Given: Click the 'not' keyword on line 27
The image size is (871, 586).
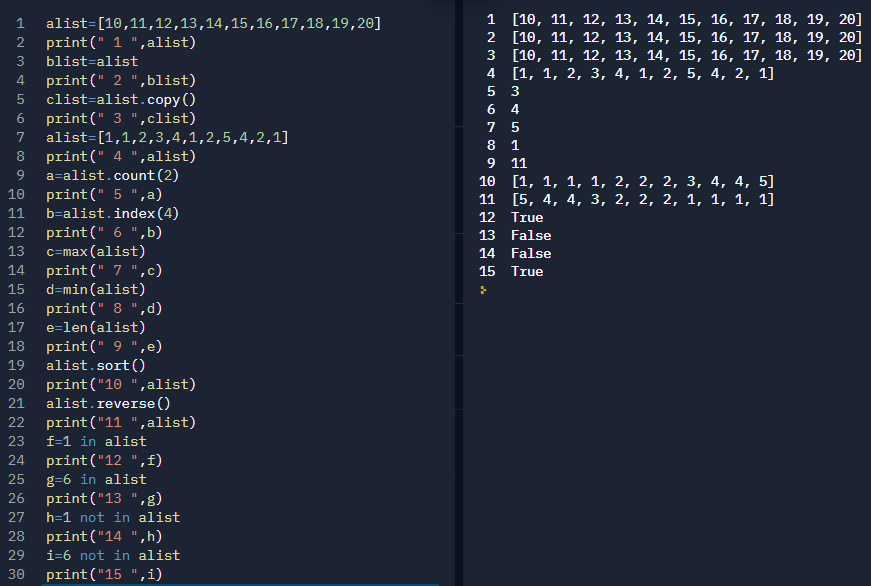Looking at the screenshot, I should coord(92,518).
